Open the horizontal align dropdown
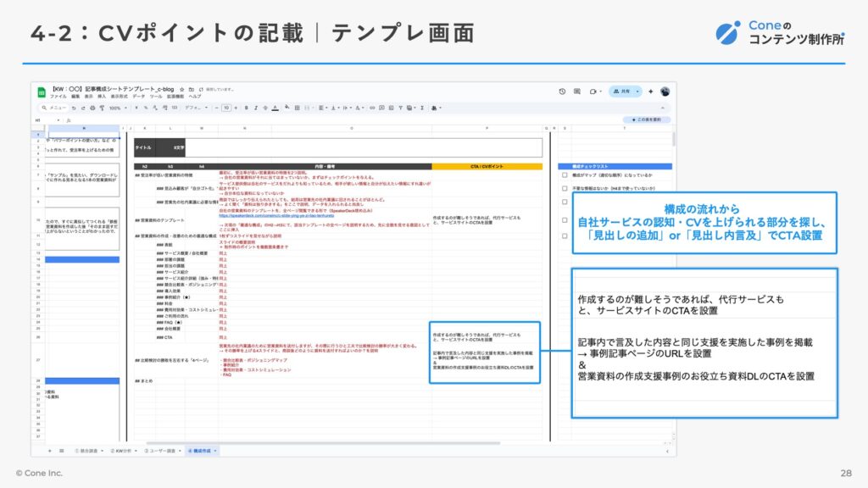868x488 pixels. 322,108
